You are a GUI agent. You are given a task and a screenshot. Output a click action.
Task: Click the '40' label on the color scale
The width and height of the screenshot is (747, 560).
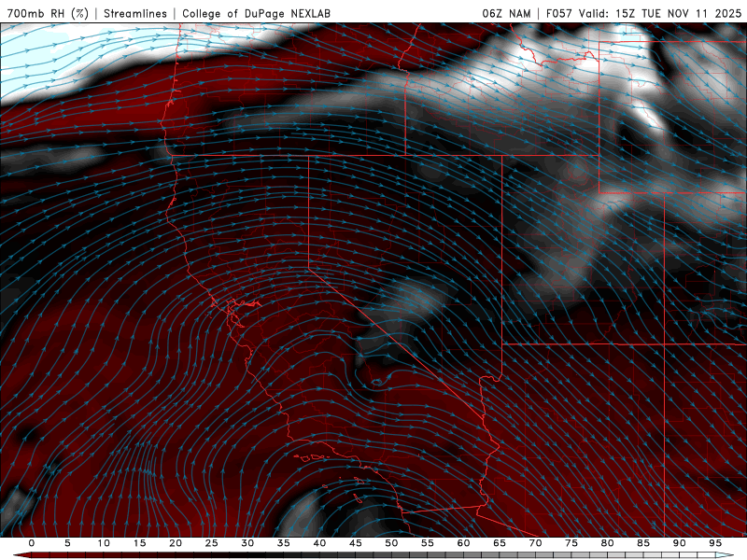tap(319, 543)
